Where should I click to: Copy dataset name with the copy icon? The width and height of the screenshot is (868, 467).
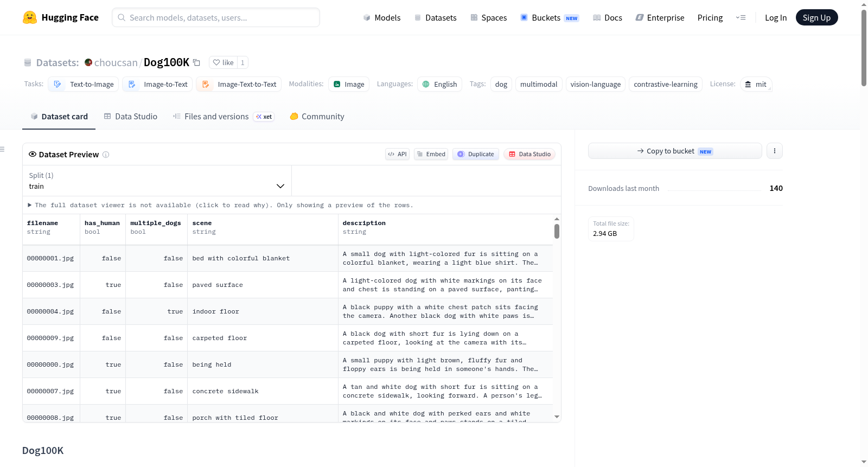click(x=196, y=62)
